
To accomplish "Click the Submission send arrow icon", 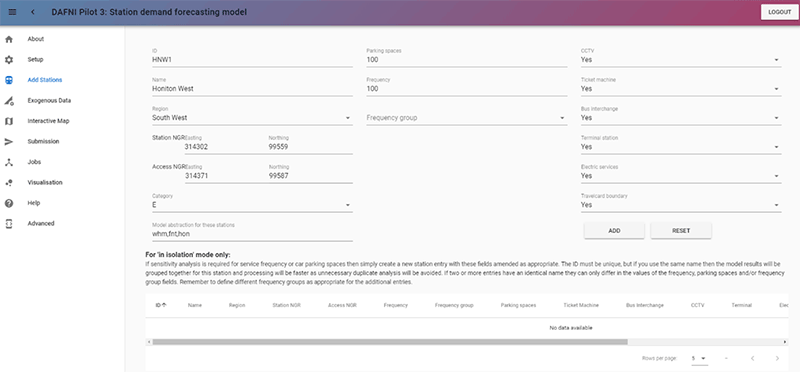I will click(x=9, y=142).
